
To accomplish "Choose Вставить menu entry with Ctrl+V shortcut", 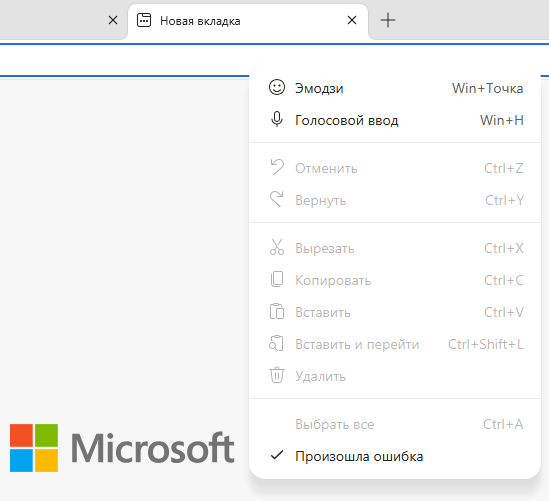I will point(395,312).
